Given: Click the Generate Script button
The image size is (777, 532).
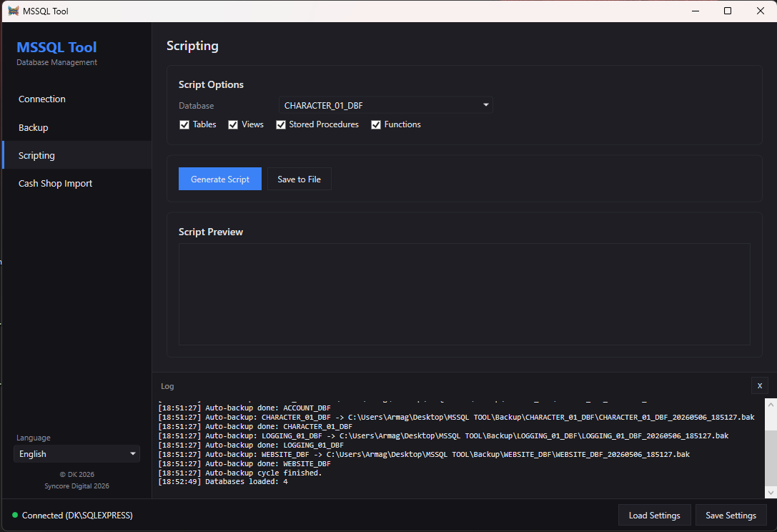Looking at the screenshot, I should coord(220,179).
